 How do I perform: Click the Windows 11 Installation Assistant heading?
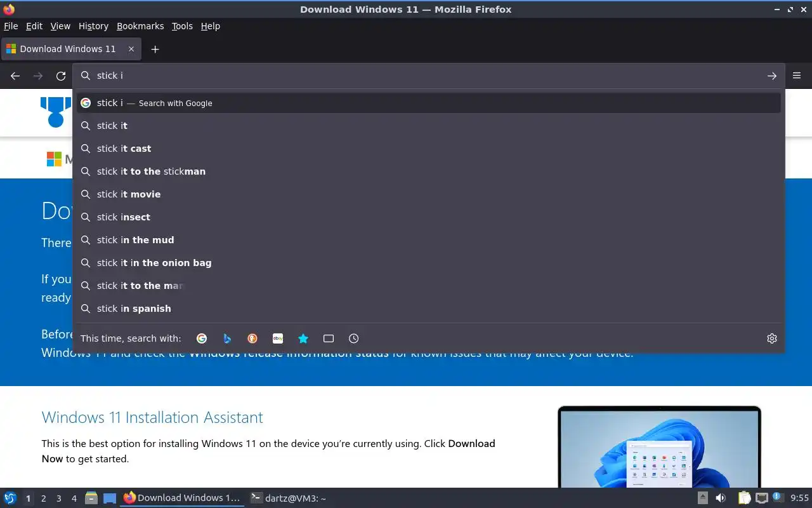click(x=152, y=417)
